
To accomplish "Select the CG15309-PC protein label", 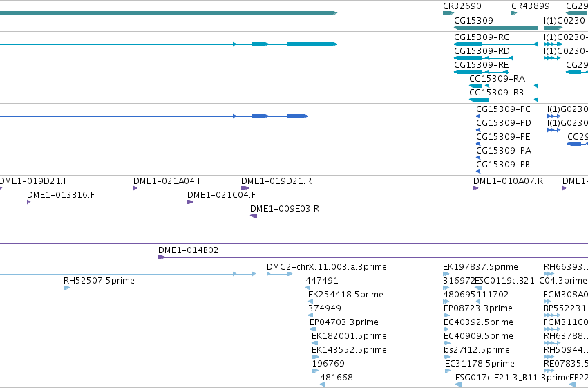I will point(503,109).
